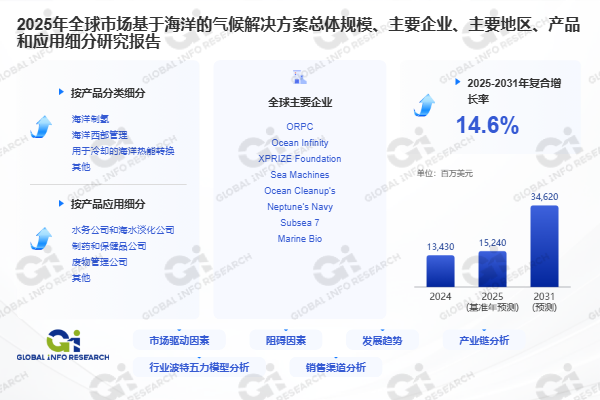Click the triangle bullet before 按产品分类细分
The width and height of the screenshot is (600, 400).
click(x=61, y=92)
